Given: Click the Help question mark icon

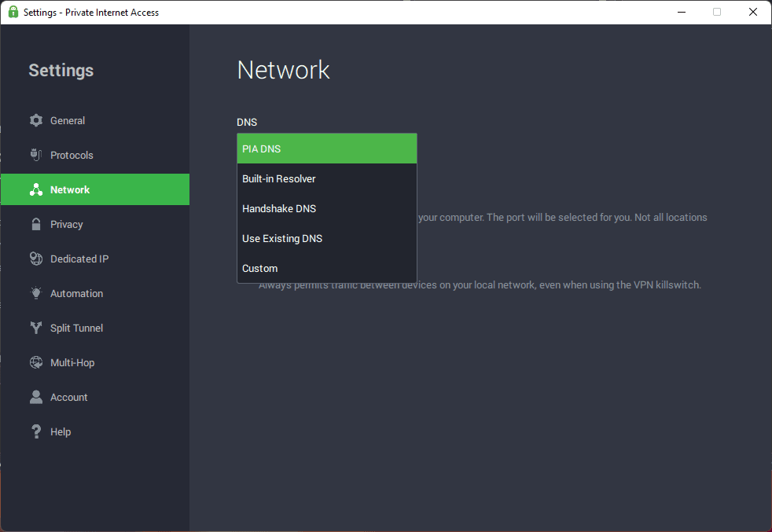Looking at the screenshot, I should 36,431.
